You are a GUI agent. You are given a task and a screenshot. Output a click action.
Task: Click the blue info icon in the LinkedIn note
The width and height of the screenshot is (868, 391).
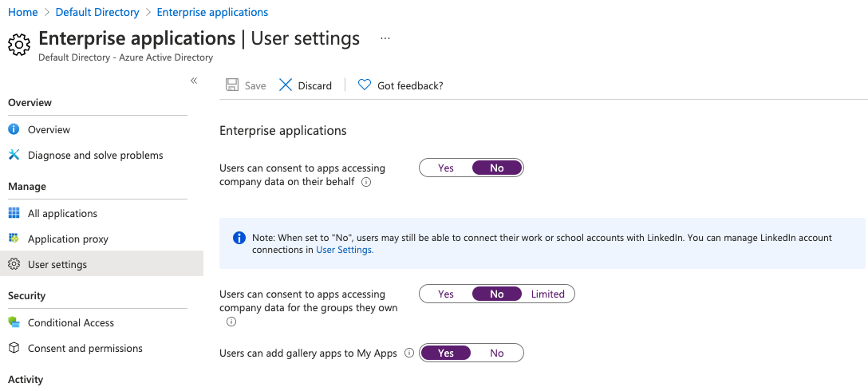pos(239,238)
